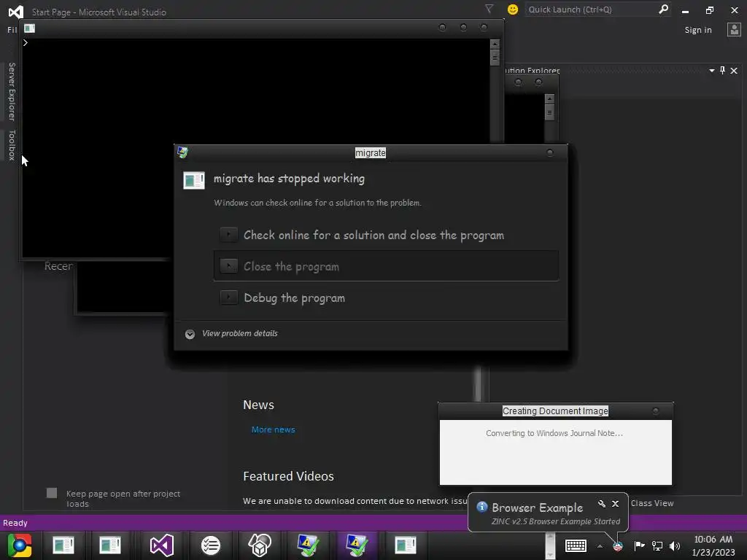This screenshot has width=747, height=560.
Task: Open the account avatar icon
Action: pos(734,29)
